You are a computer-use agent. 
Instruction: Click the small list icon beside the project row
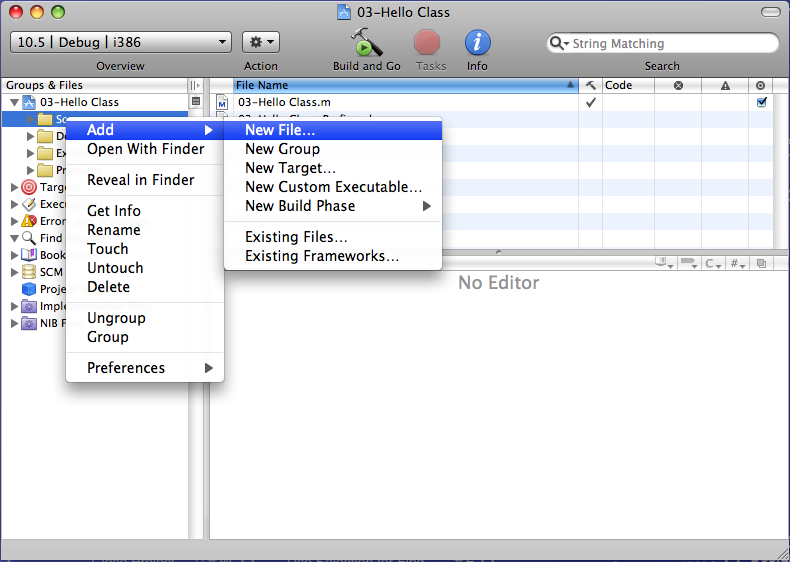tap(195, 101)
